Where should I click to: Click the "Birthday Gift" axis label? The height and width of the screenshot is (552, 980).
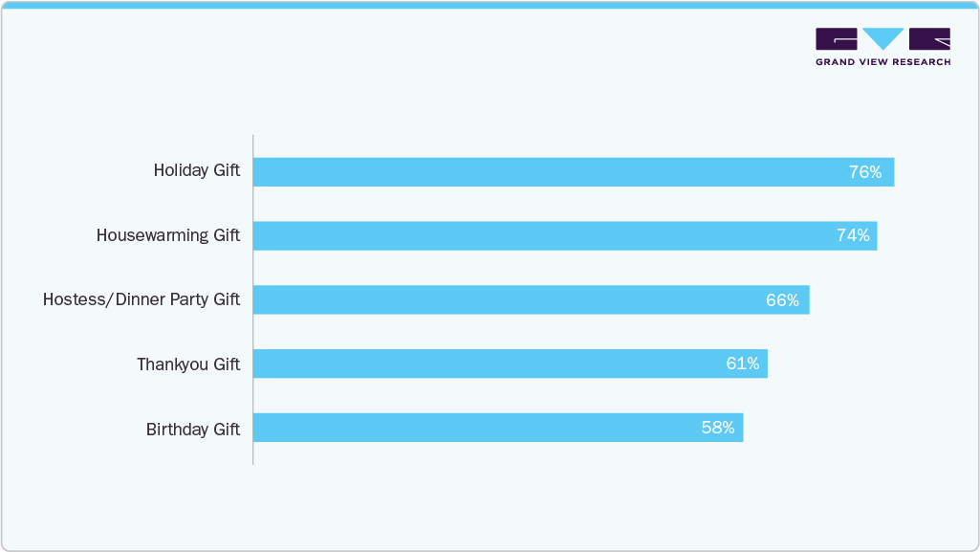pyautogui.click(x=193, y=429)
